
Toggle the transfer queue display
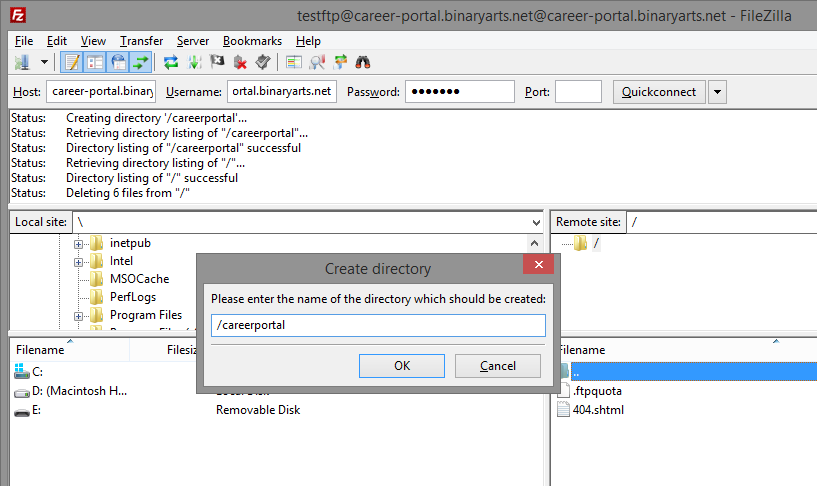(x=141, y=62)
